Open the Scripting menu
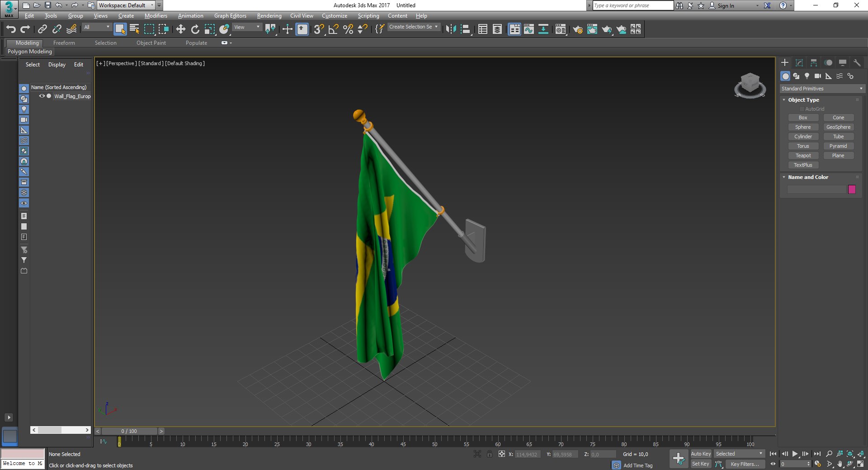The height and width of the screenshot is (470, 868). click(368, 16)
